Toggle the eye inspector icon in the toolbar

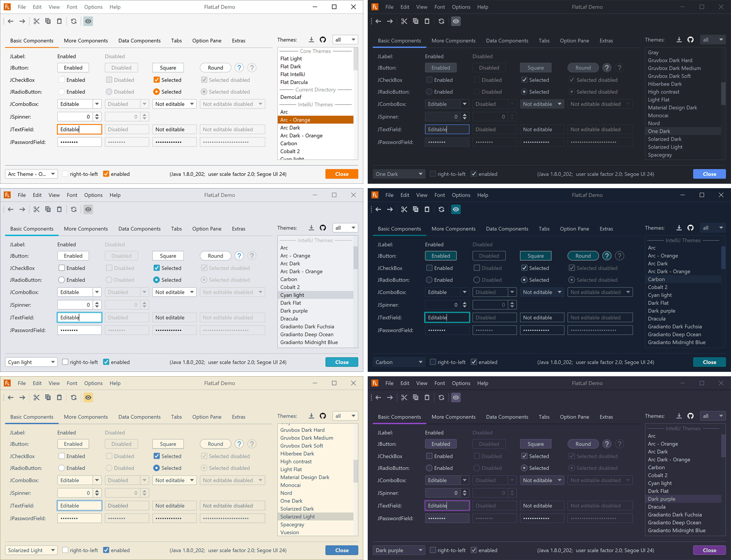(x=88, y=21)
